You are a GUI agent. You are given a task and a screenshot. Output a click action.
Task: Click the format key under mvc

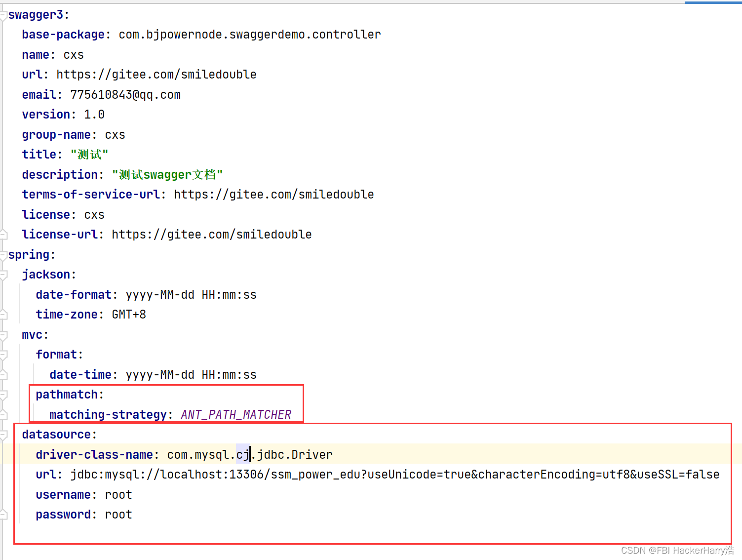tap(56, 355)
